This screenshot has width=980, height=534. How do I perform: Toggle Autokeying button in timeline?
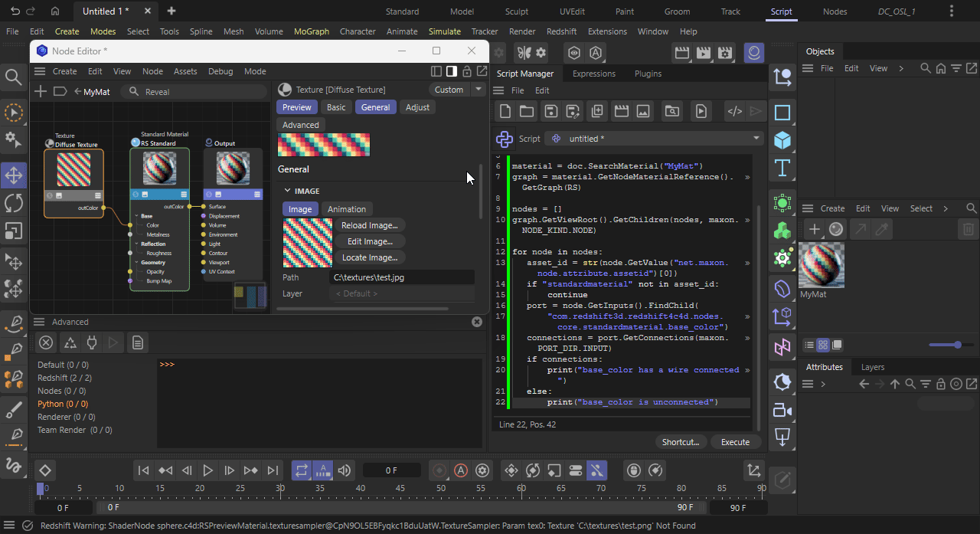point(461,470)
